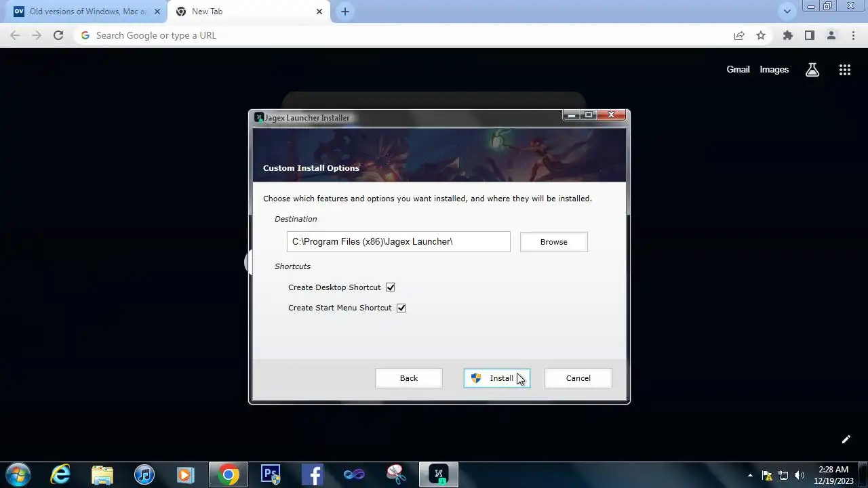Click the customize Chrome pencil icon
Screen dimensions: 868x488
pos(846,439)
